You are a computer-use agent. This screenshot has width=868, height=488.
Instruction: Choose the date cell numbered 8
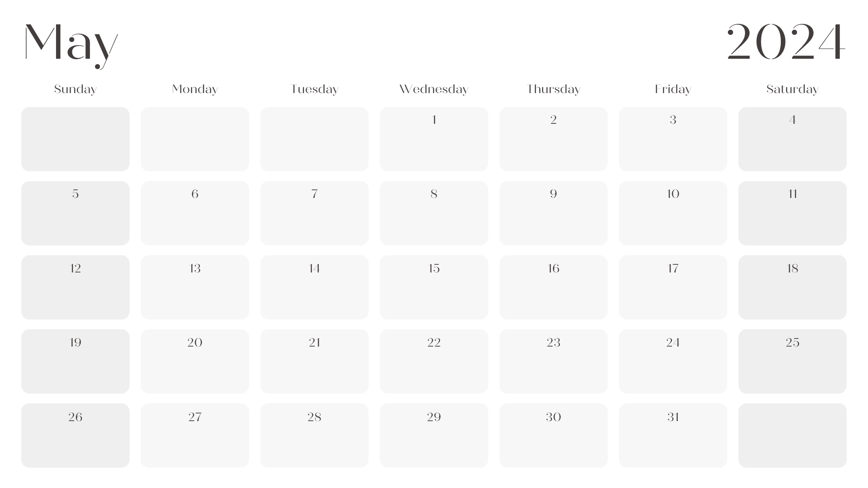point(434,213)
